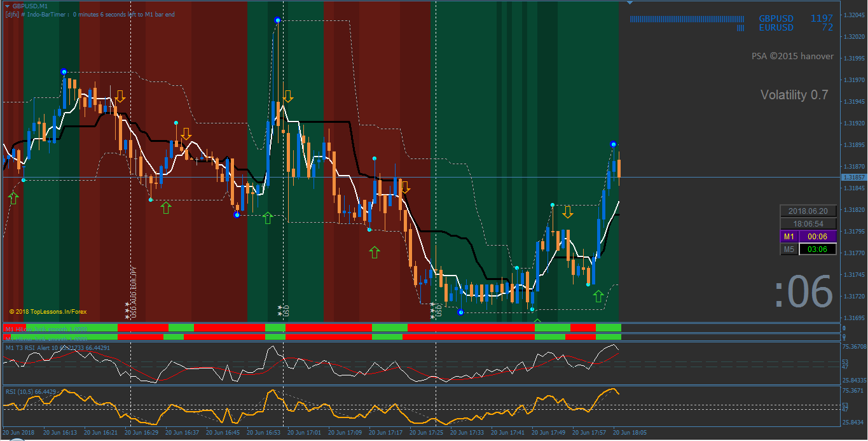Select the blue dot at the chart's highest peak
Image resolution: width=868 pixels, height=441 pixels.
[278, 20]
